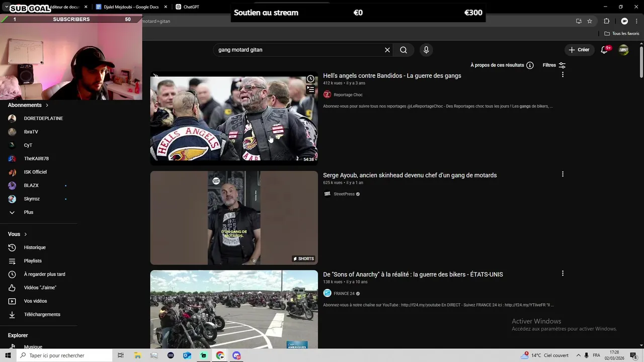Viewport: 644px width, 362px height.
Task: Open YouTube notifications bell
Action: 605,50
